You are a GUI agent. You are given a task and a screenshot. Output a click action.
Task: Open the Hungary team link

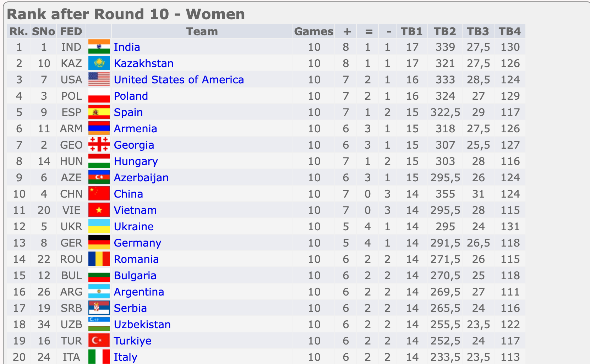[x=136, y=162]
